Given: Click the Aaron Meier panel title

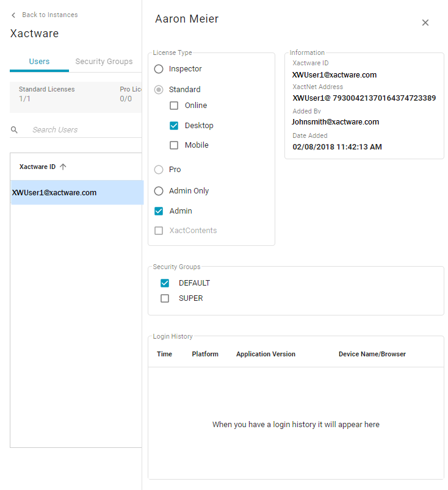Looking at the screenshot, I should click(x=187, y=19).
